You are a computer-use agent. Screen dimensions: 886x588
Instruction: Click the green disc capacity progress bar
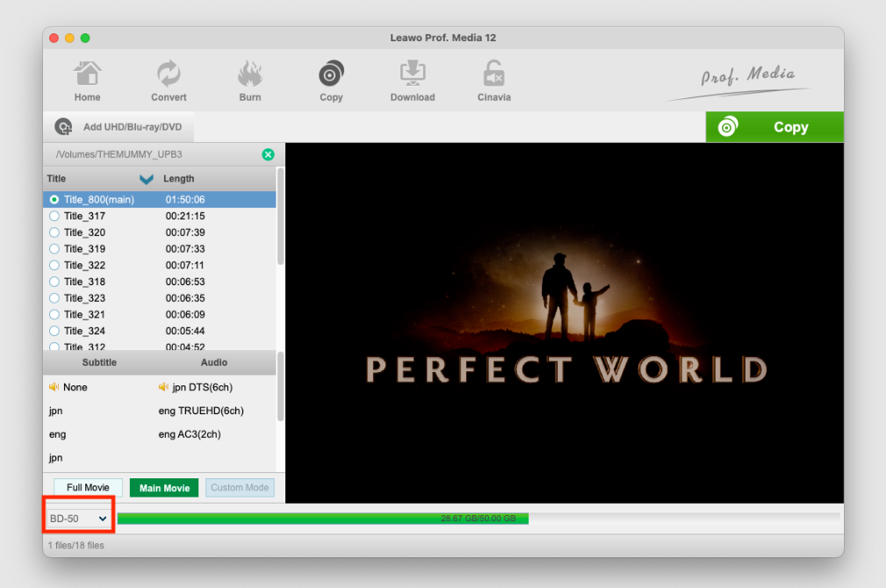(322, 519)
